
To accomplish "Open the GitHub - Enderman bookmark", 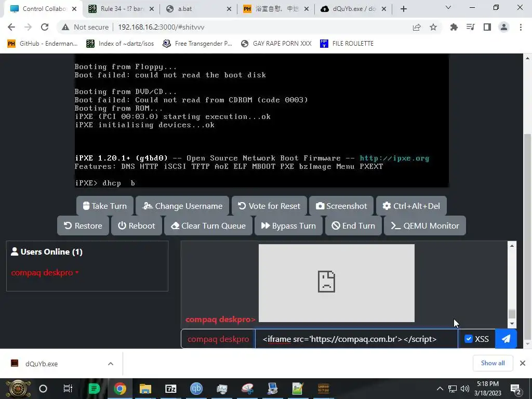I will (x=43, y=44).
